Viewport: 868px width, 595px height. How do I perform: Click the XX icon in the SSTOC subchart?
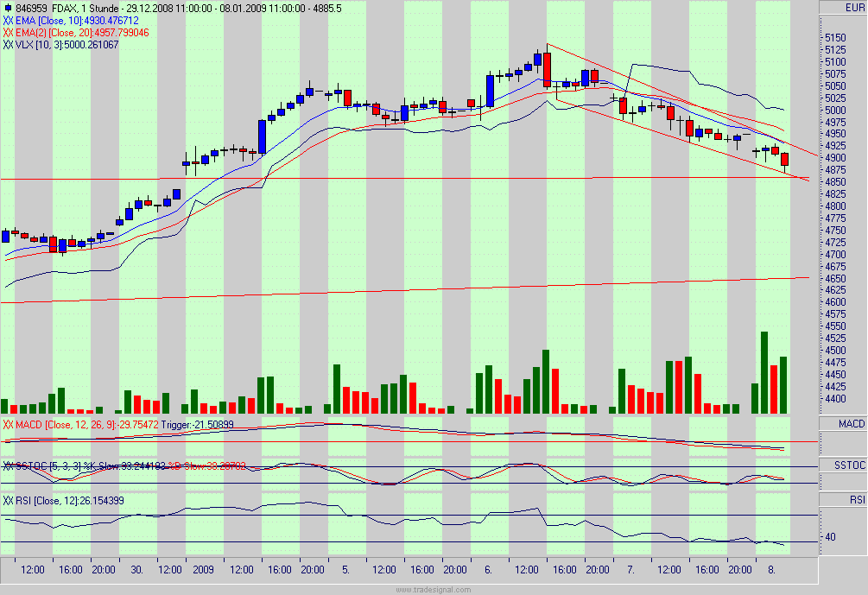(9, 465)
